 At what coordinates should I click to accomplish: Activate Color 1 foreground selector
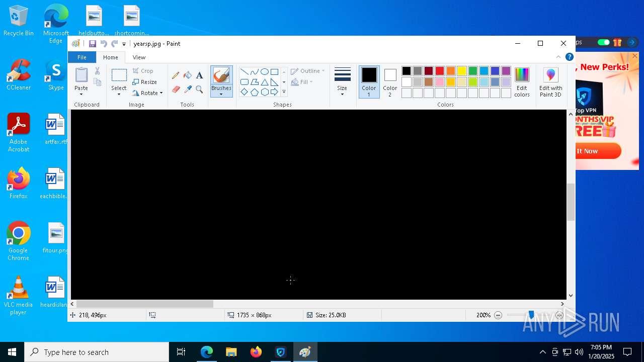pyautogui.click(x=369, y=82)
